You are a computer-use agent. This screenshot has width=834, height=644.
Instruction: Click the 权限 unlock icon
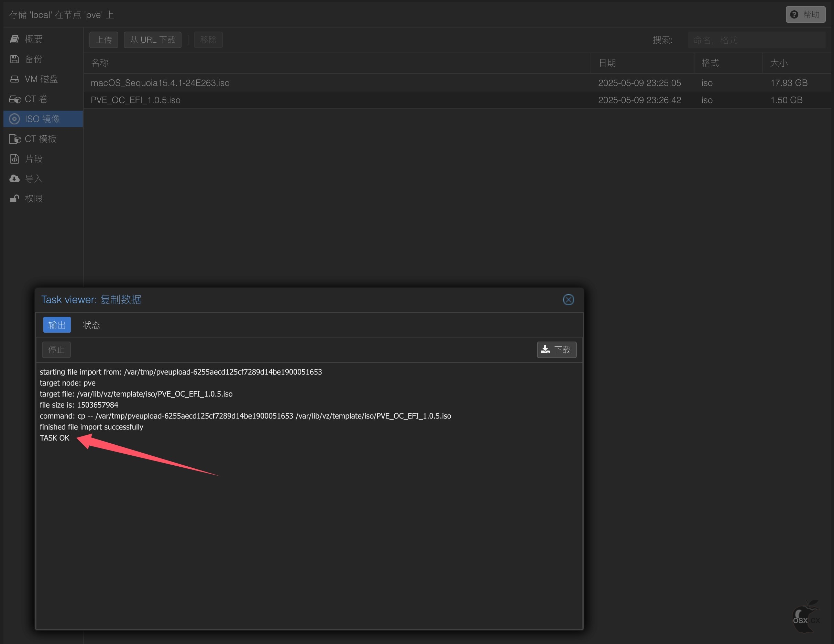pos(14,198)
